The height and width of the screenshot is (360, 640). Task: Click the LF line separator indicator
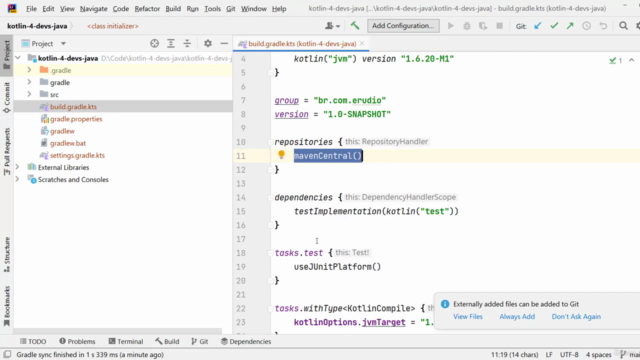point(549,354)
